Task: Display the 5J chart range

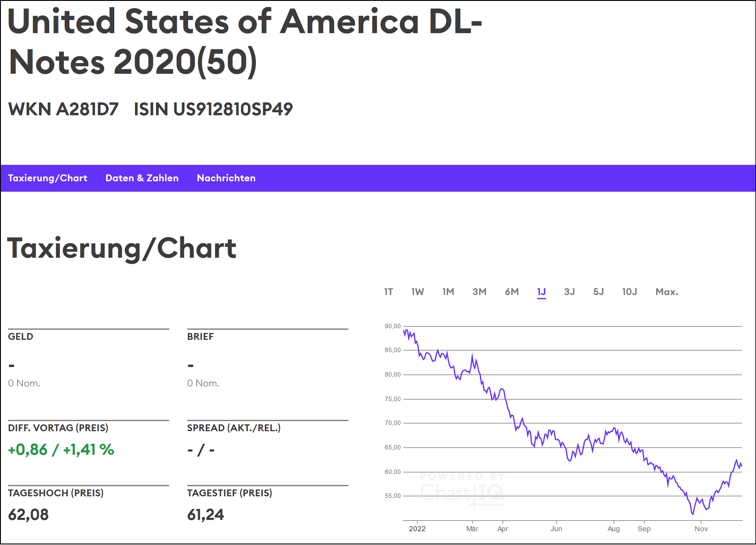Action: click(x=598, y=292)
